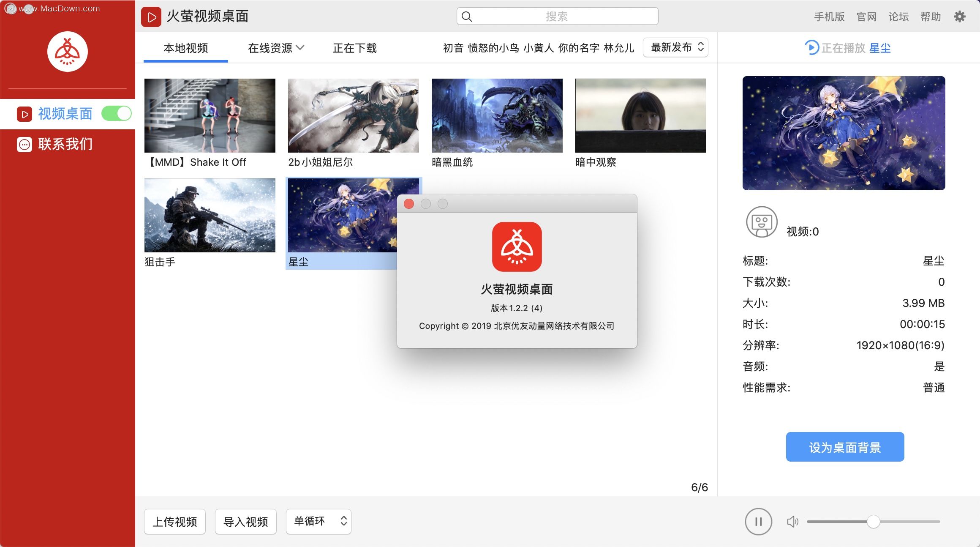Select 视频桌面 in the sidebar
Screen dimensions: 980x547
pos(68,114)
